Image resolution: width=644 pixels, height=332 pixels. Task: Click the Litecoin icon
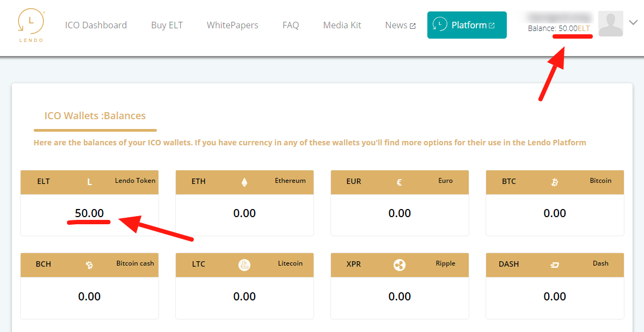244,265
